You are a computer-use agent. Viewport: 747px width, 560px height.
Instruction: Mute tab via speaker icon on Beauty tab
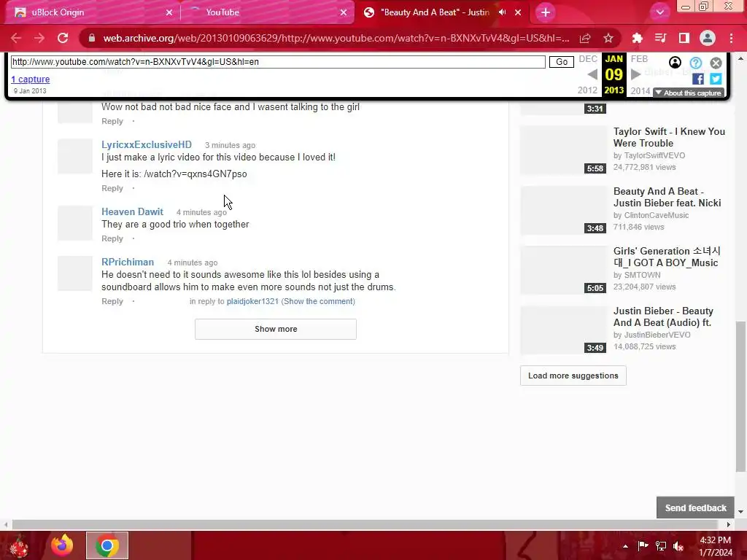(502, 12)
